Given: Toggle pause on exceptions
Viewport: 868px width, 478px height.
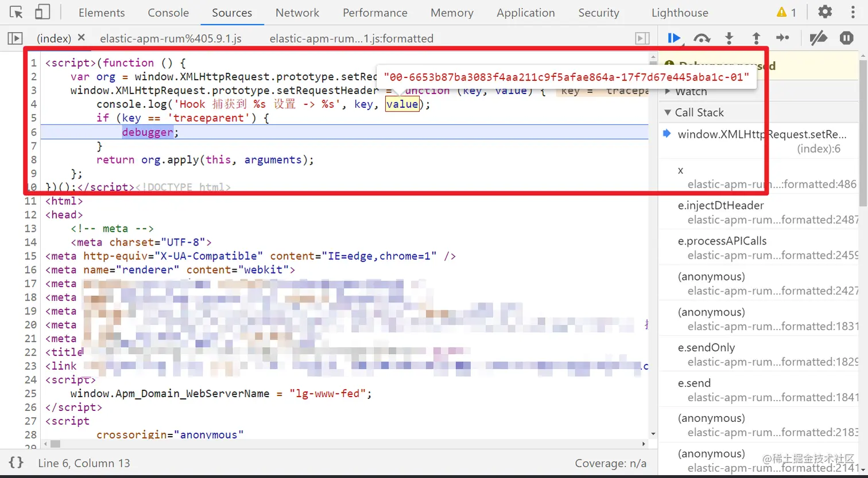Looking at the screenshot, I should (847, 38).
